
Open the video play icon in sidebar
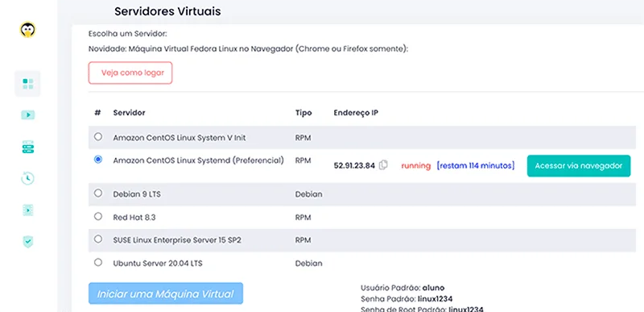[x=27, y=115]
